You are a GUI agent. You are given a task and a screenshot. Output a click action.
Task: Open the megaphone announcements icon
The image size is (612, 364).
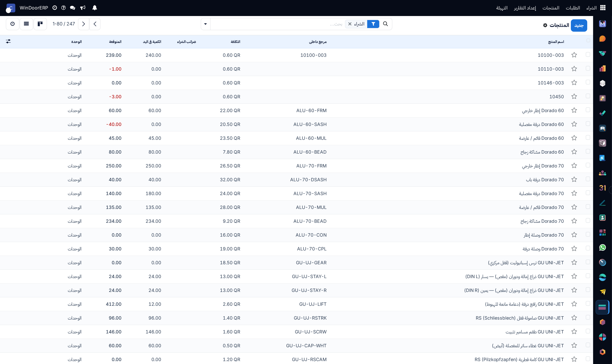coord(83,8)
